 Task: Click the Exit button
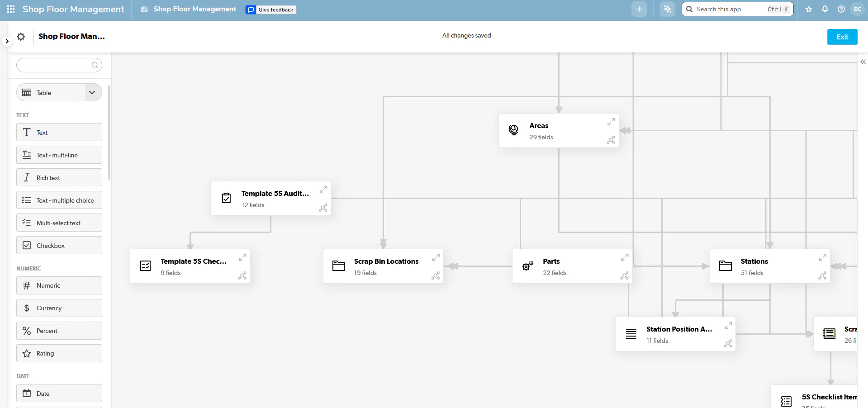coord(842,37)
